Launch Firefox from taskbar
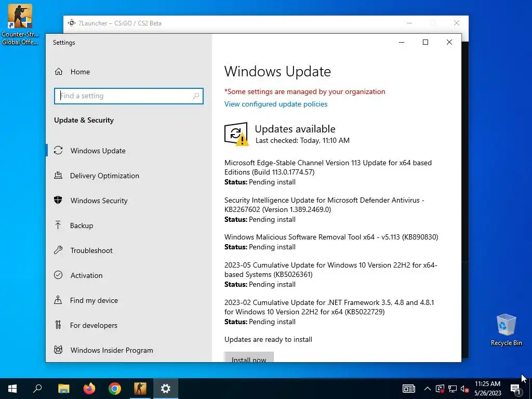The image size is (532, 399). (x=89, y=389)
